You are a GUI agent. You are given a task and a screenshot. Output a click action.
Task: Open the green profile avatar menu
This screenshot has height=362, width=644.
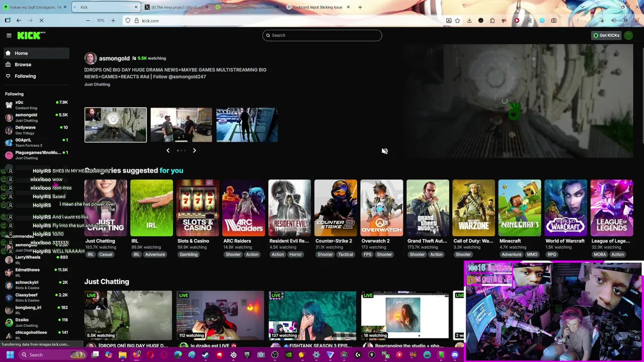pyautogui.click(x=628, y=35)
